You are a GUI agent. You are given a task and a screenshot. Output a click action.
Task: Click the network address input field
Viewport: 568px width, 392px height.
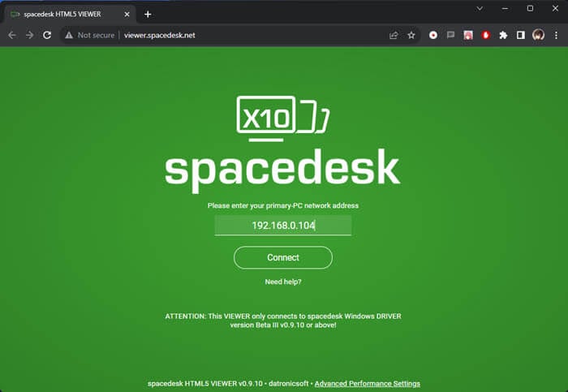283,226
